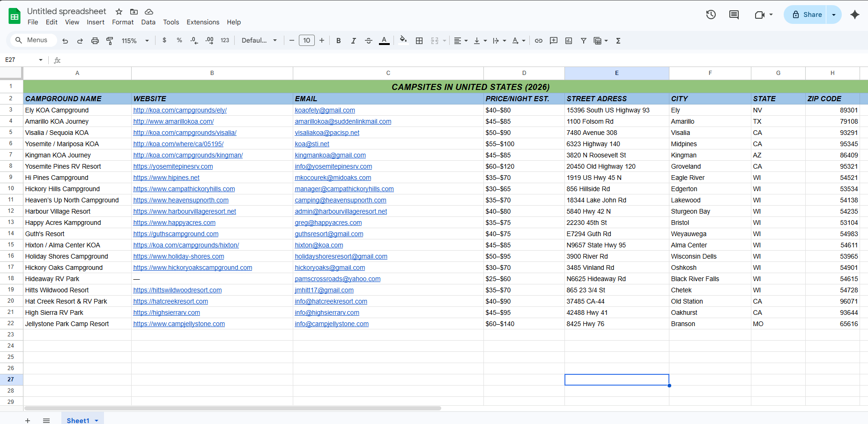Create a filter
868x424 pixels.
pyautogui.click(x=584, y=41)
